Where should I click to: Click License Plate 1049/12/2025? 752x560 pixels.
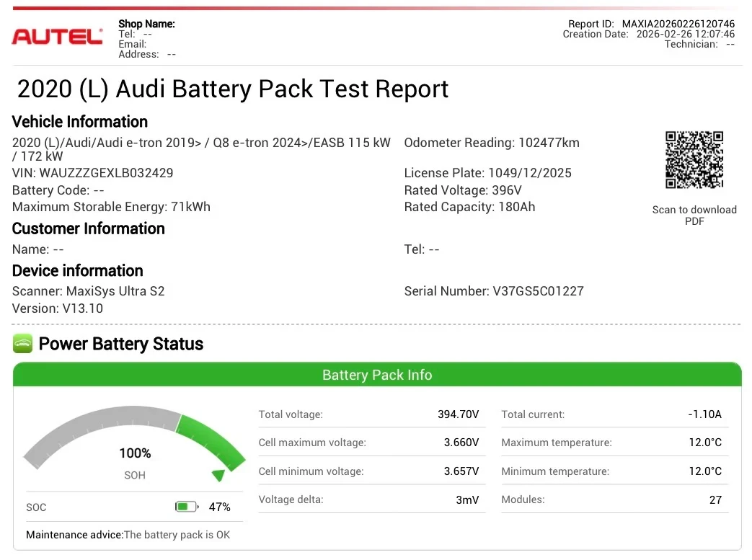487,172
